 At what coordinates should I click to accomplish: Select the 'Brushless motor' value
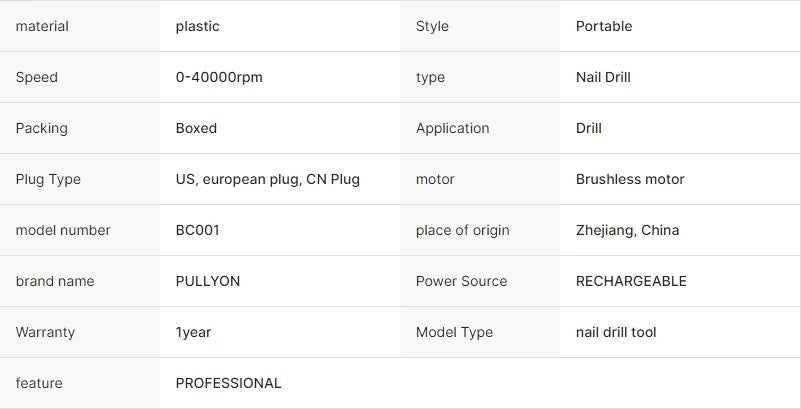(630, 179)
